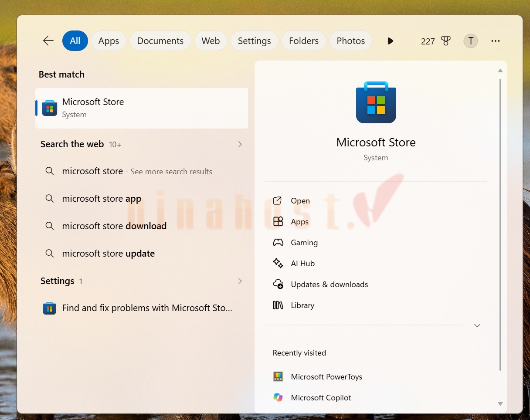Click search icon beside microsoft store update
The image size is (530, 420).
click(x=50, y=254)
